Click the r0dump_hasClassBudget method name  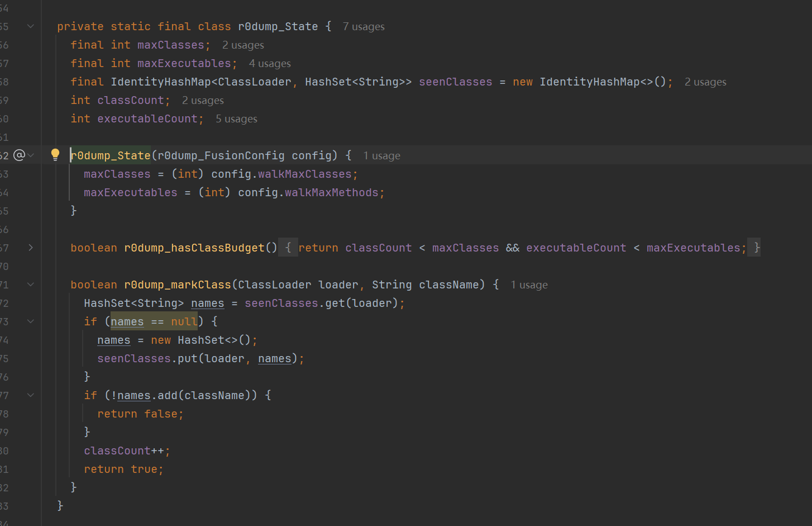(x=194, y=248)
